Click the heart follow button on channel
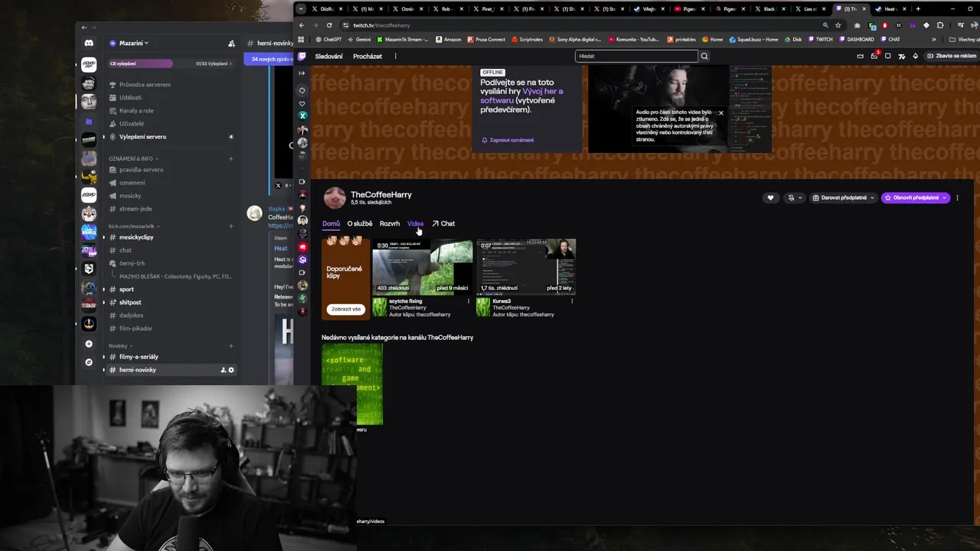The image size is (980, 551). click(770, 197)
